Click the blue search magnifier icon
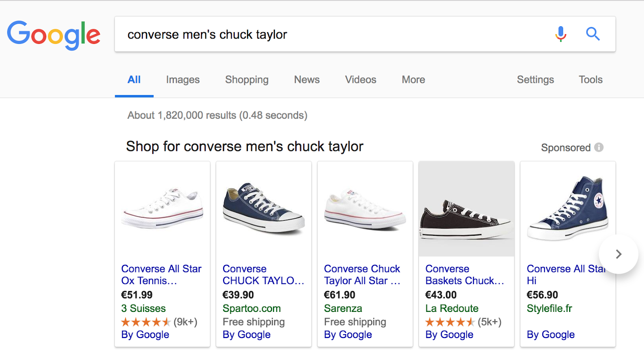 click(x=592, y=34)
